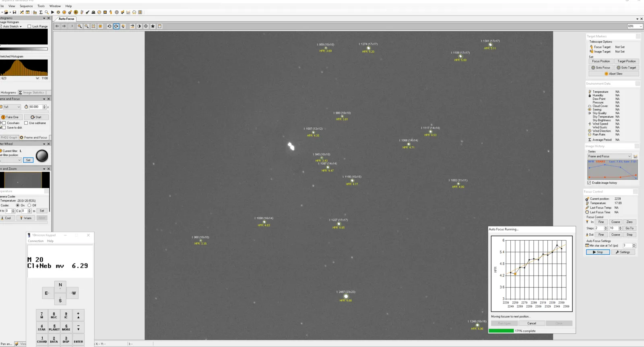Click the back arrow in image toolbar

[x=57, y=26]
